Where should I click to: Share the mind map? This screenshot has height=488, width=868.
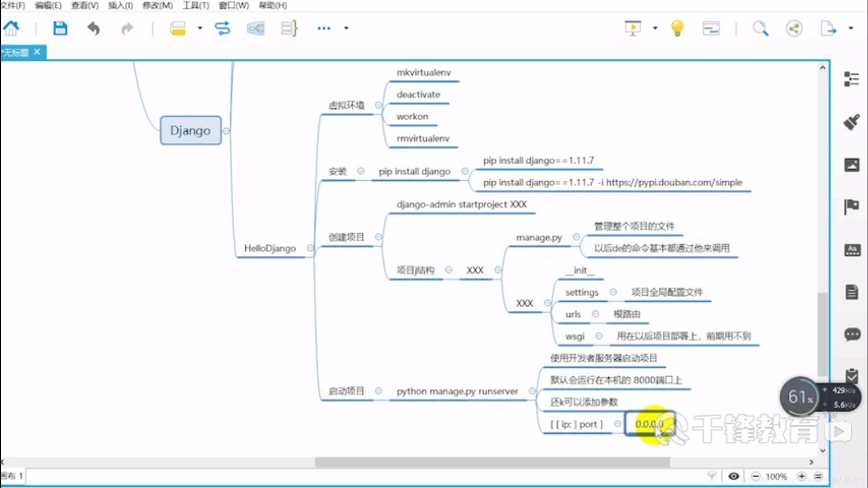click(794, 28)
